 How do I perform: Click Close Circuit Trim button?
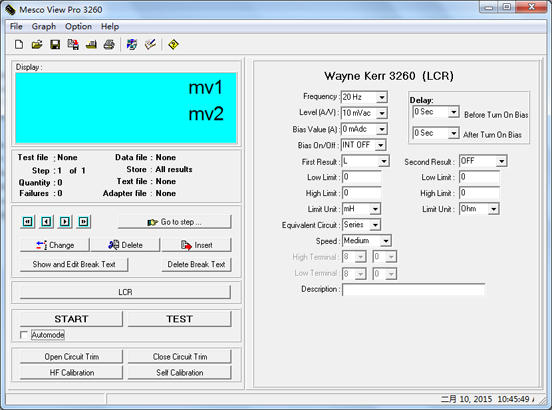click(180, 357)
